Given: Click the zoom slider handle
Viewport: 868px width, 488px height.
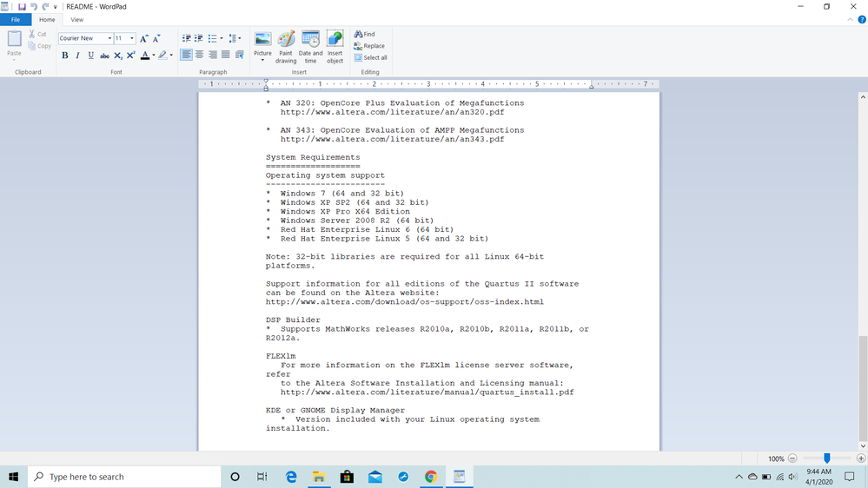Looking at the screenshot, I should coord(826,458).
